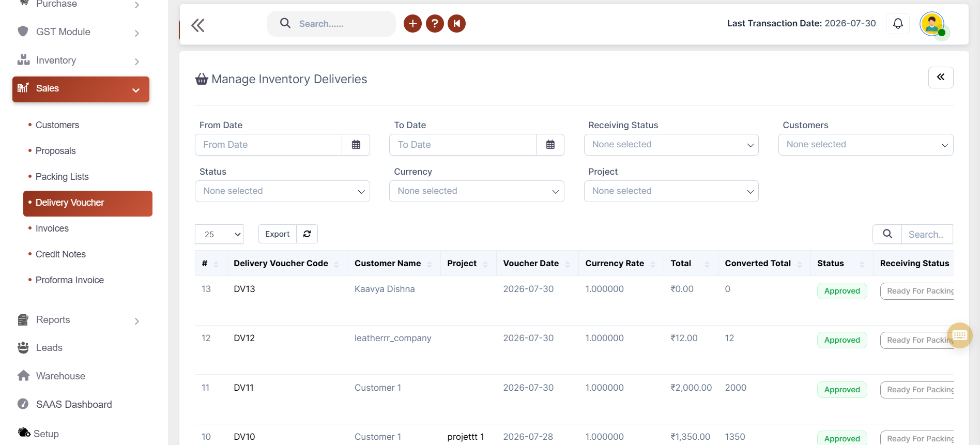Viewport: 980px width, 445px height.
Task: Open the floating keyboard widget
Action: 960,335
